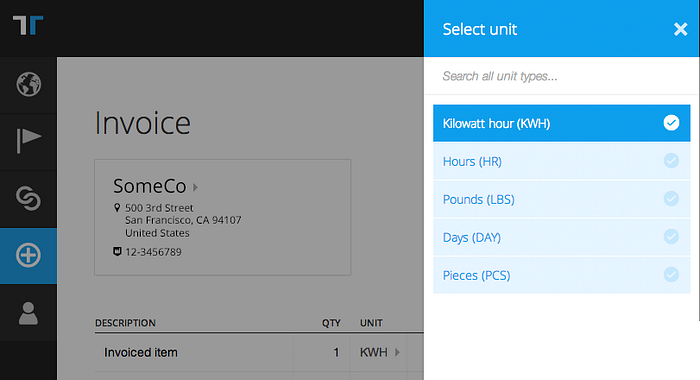
Task: Choose Pieces (PCS) unit option
Action: 562,275
